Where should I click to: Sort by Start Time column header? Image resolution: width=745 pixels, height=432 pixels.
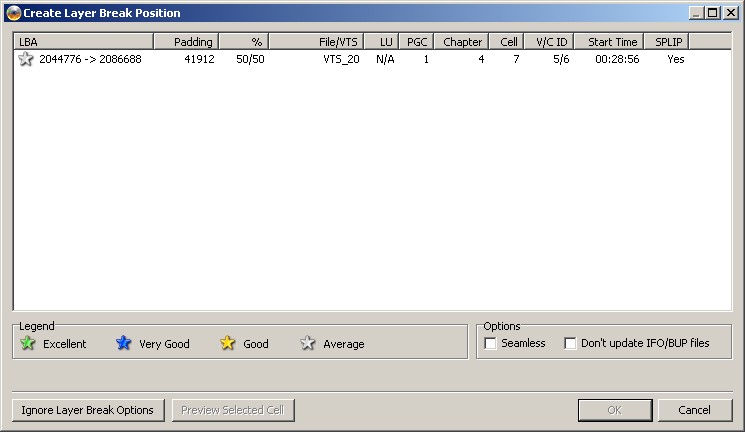[609, 42]
